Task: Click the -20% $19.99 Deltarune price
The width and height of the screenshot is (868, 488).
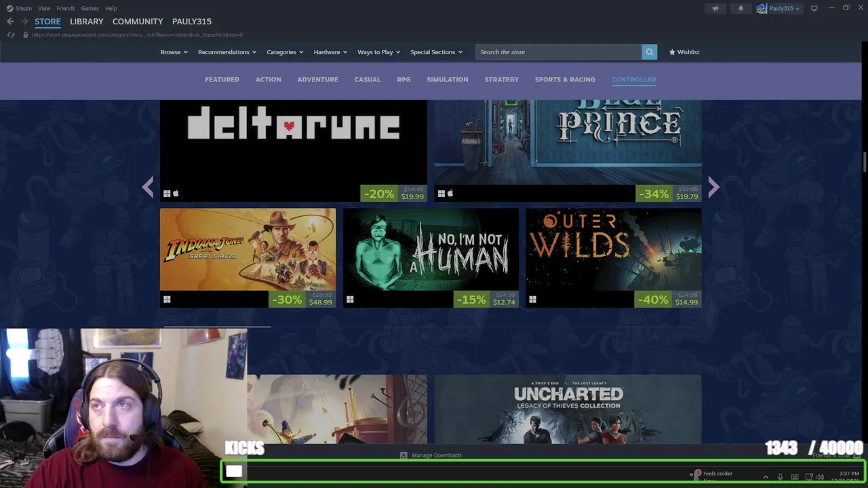Action: [x=393, y=194]
